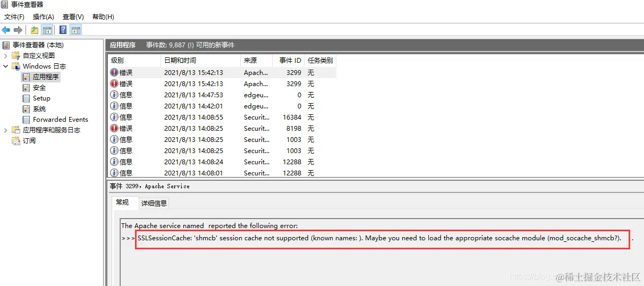The image size is (644, 286).
Task: Open the 文件(F) menu
Action: [x=14, y=17]
